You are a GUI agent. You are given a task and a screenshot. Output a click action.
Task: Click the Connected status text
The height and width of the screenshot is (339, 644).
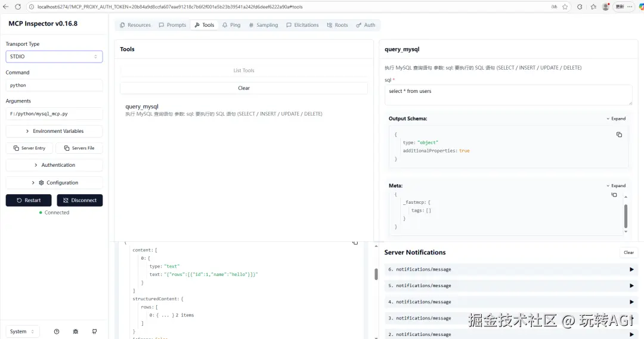pyautogui.click(x=57, y=213)
